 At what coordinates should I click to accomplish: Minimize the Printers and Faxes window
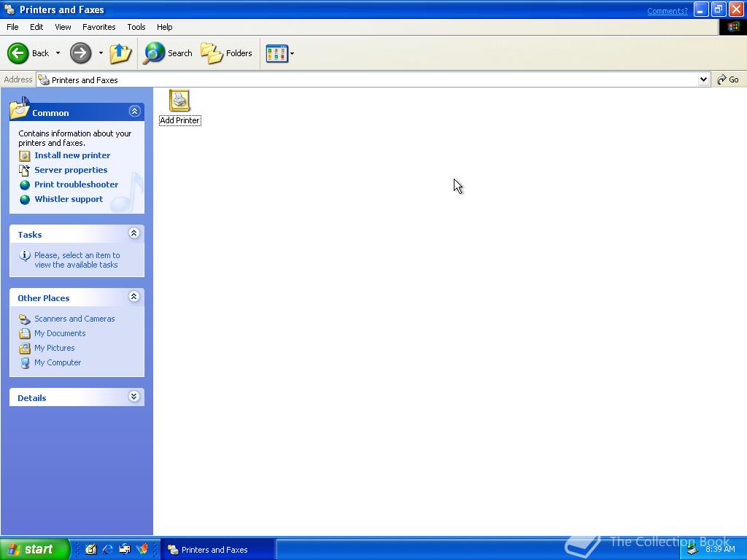coord(701,9)
